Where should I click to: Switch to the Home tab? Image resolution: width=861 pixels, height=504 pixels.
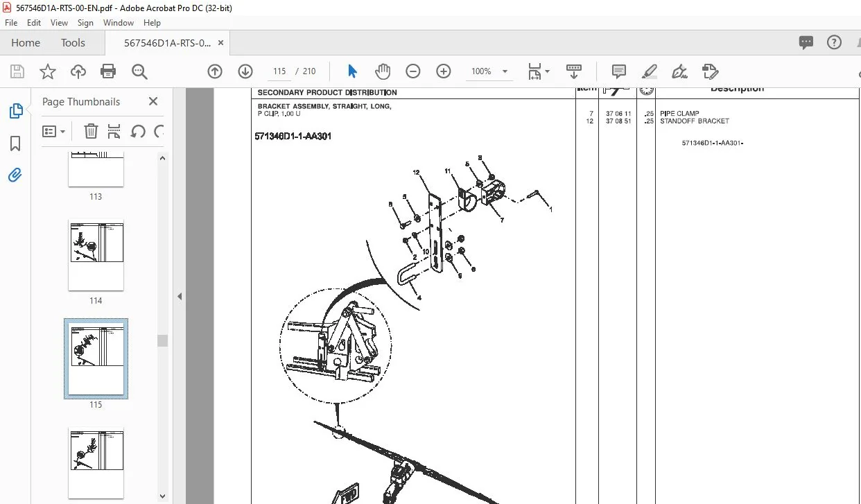[26, 42]
